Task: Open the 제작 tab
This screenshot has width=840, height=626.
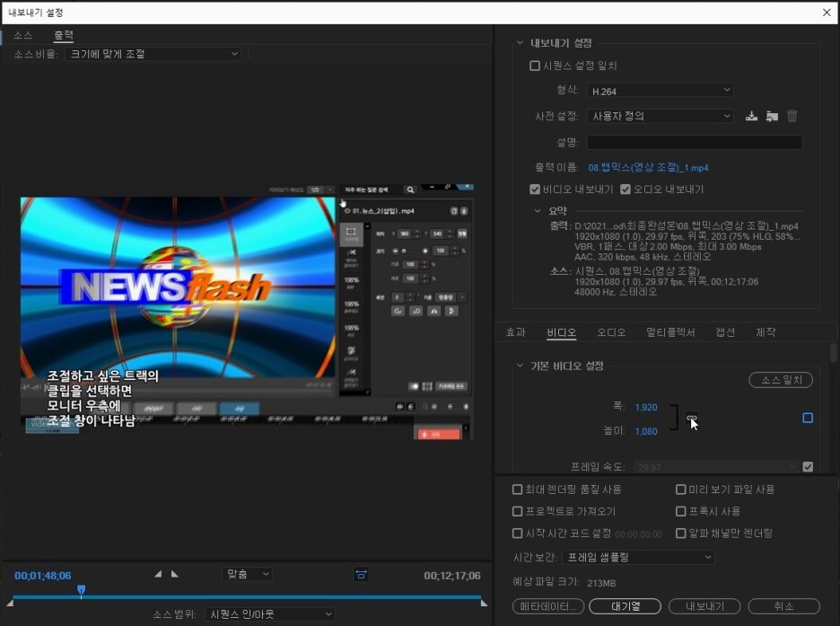Action: (x=766, y=332)
